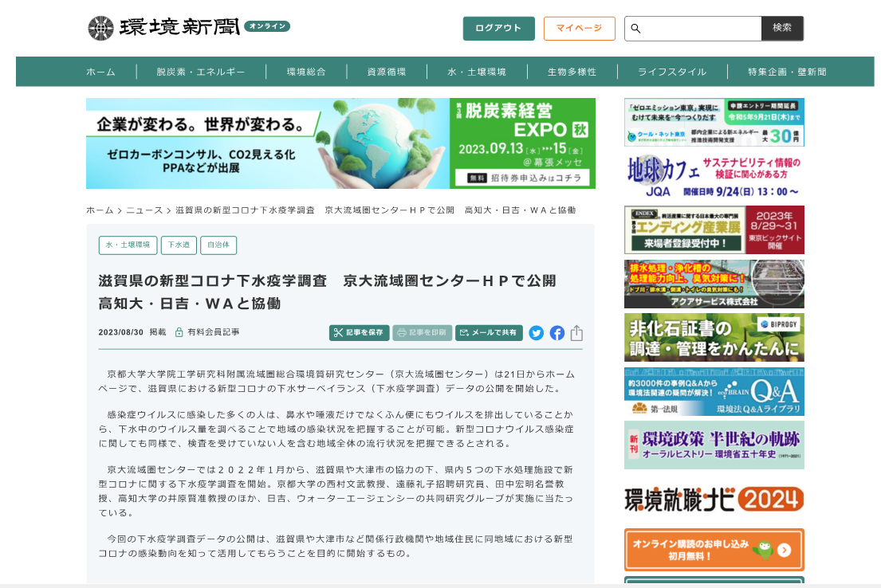Click the upload share icon
Screen dimensions: 881x588
[x=576, y=333]
